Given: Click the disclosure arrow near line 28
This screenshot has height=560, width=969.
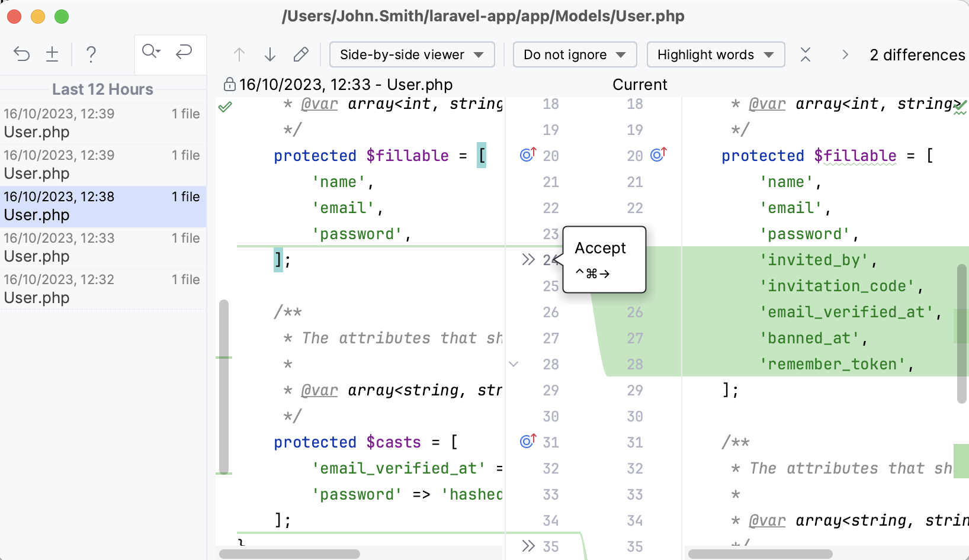Looking at the screenshot, I should [x=514, y=364].
